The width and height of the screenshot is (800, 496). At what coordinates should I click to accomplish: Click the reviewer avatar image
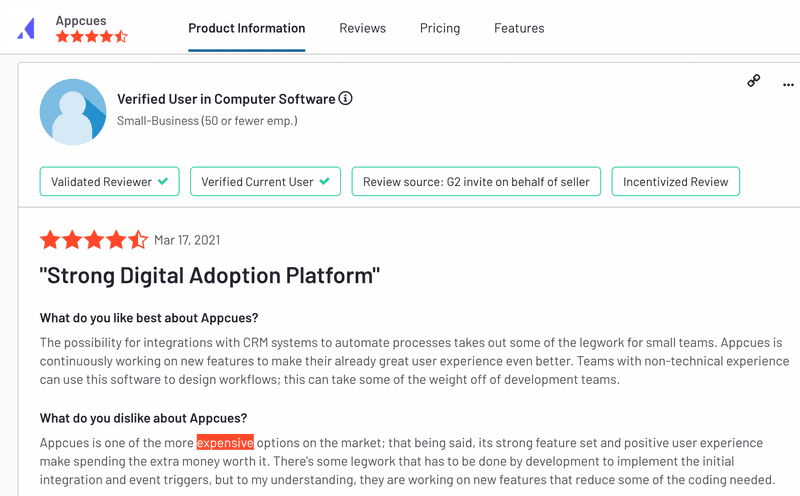point(73,112)
